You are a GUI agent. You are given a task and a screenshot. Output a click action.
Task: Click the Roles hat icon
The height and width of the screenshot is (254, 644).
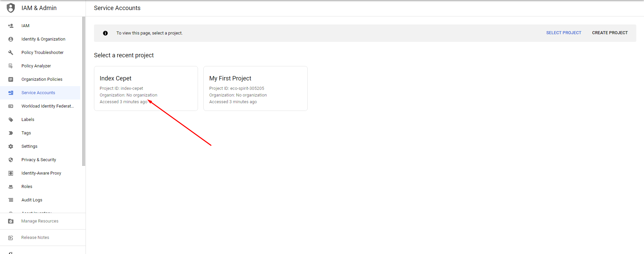[x=11, y=187]
